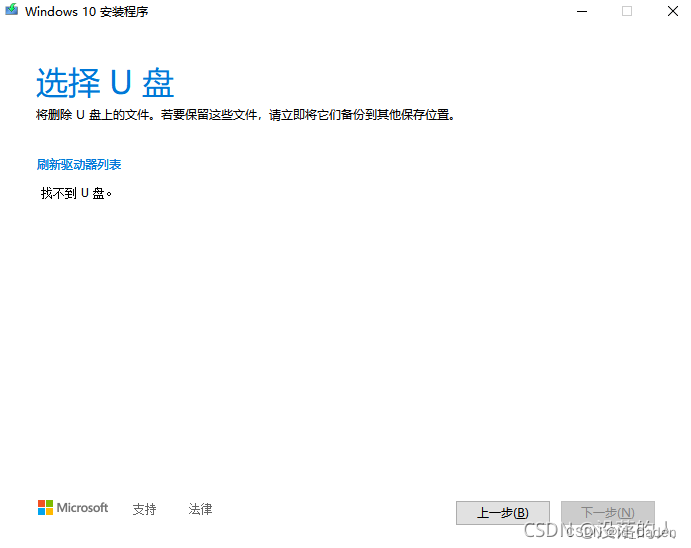Click the 选择 U 盘 heading

point(105,83)
